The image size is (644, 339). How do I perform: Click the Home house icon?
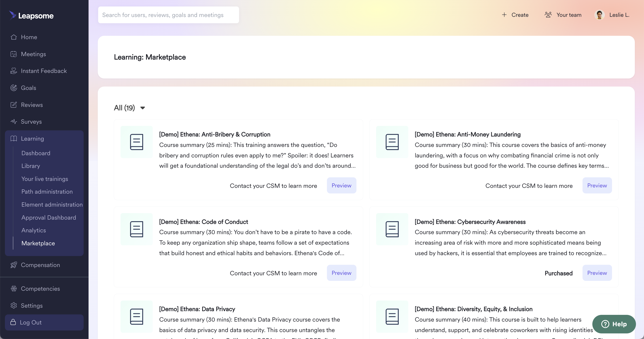(14, 37)
